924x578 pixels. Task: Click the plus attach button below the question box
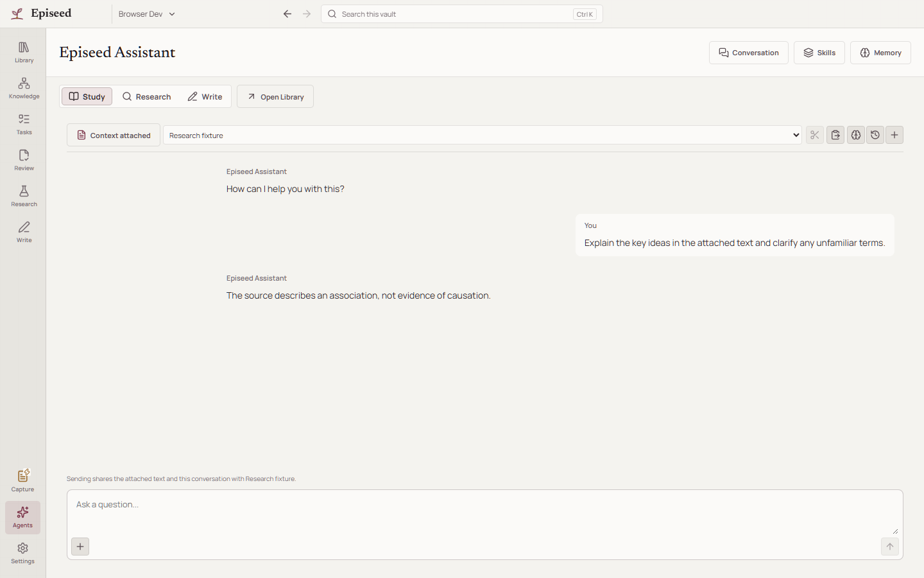(80, 547)
